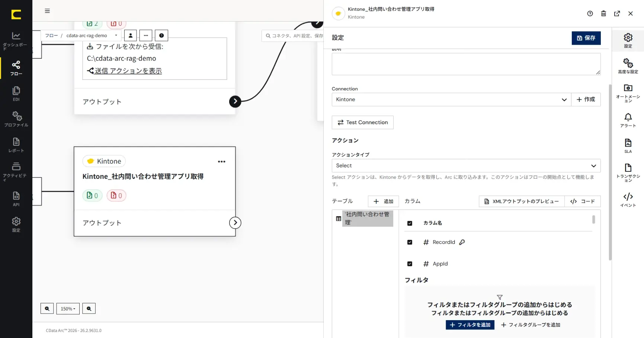Image resolution: width=644 pixels, height=338 pixels.
Task: Toggle the hamburger navigation menu
Action: 47,11
